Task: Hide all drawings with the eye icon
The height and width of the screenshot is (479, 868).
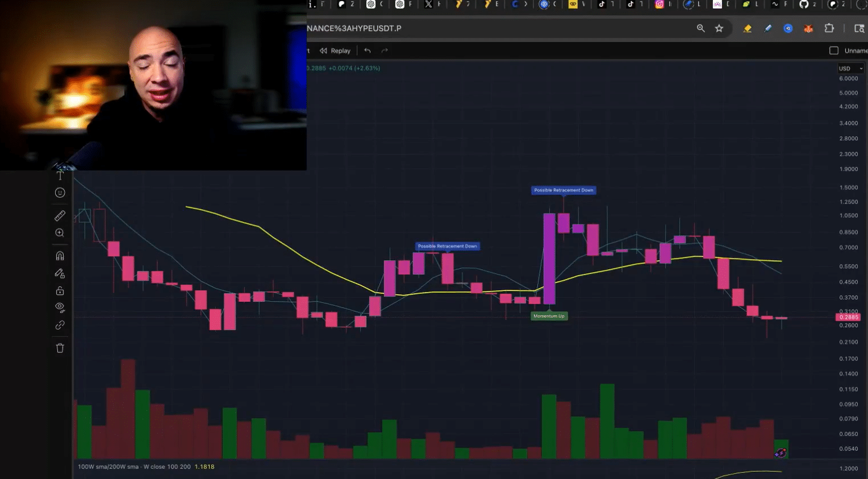Action: [x=60, y=308]
